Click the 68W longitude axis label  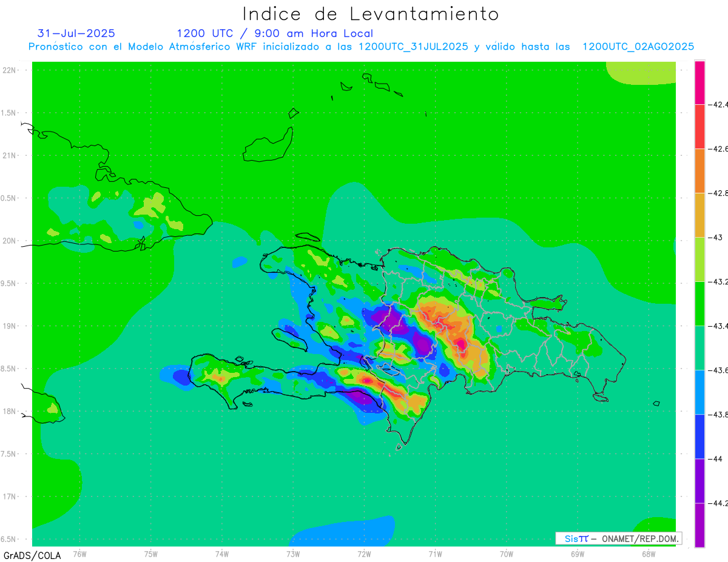(648, 554)
